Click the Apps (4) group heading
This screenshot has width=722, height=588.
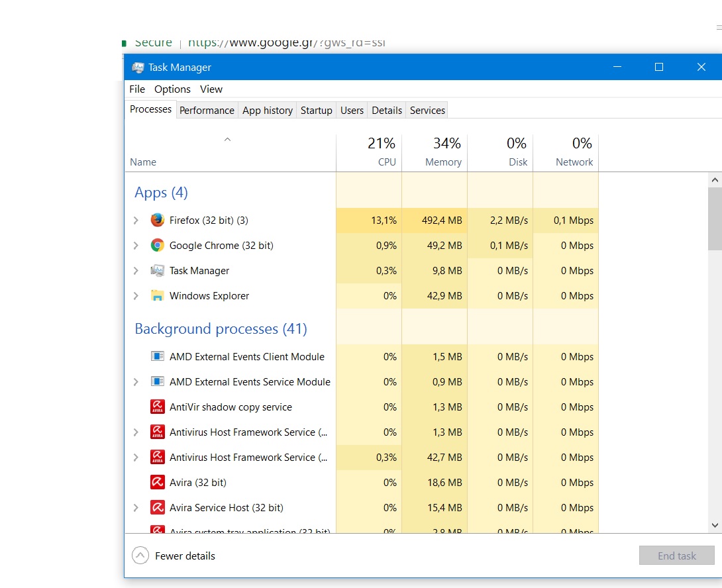click(161, 193)
